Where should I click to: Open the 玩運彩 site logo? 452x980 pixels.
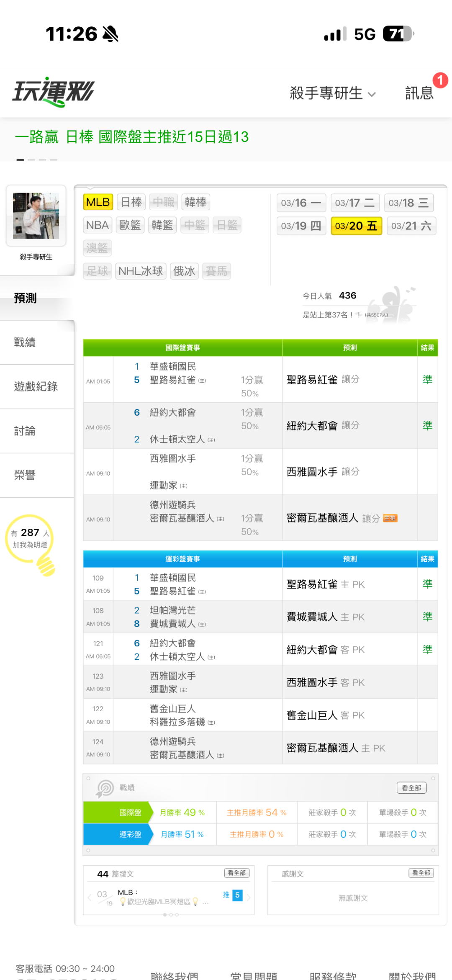click(54, 92)
